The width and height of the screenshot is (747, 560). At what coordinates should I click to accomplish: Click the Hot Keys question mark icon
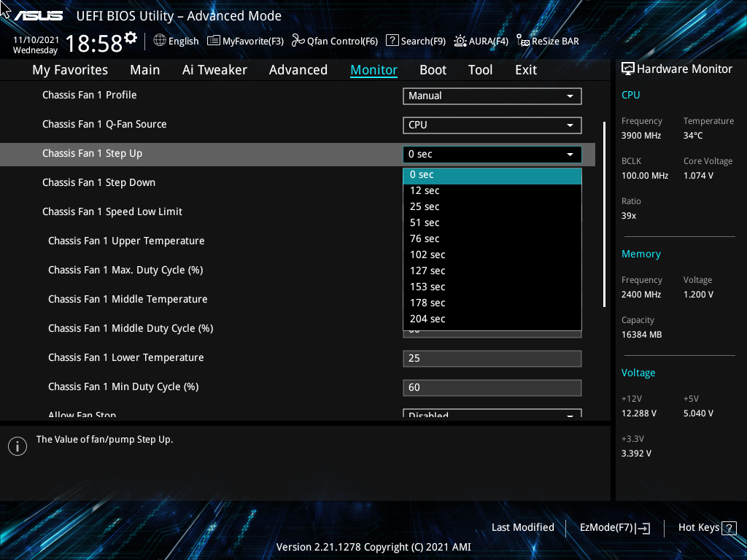729,528
